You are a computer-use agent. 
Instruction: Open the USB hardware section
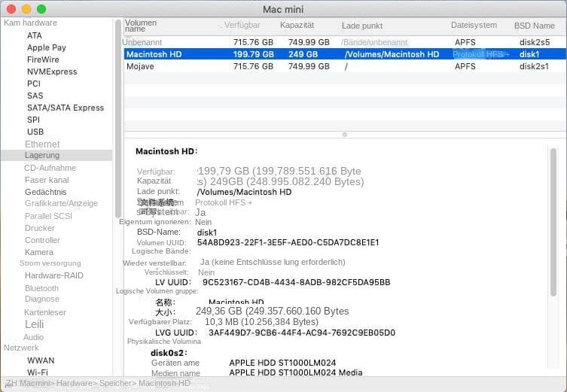click(x=35, y=132)
